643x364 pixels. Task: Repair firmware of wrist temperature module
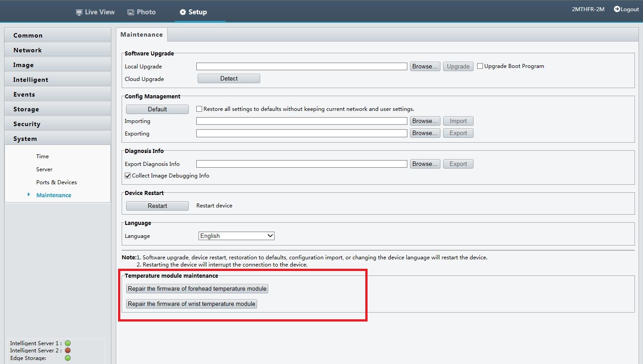192,304
